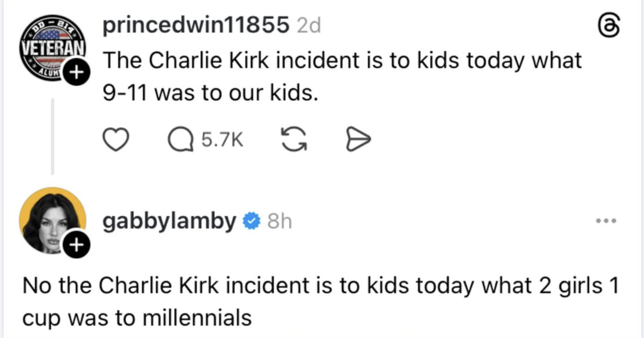644x338 pixels.
Task: Click the vertical thread line below the Veteran avatar
Action: pos(52,136)
